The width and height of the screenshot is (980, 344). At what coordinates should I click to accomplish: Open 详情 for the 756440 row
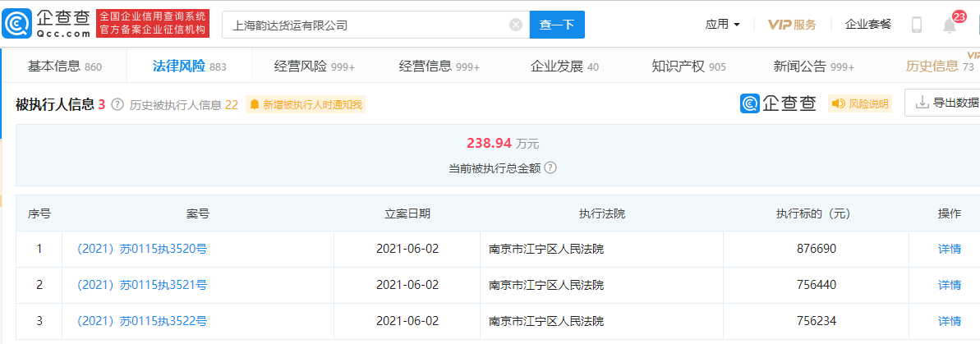950,285
